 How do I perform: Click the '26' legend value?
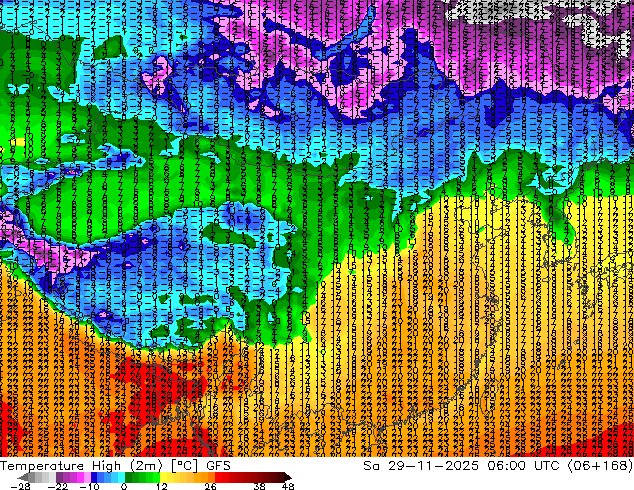(x=210, y=486)
